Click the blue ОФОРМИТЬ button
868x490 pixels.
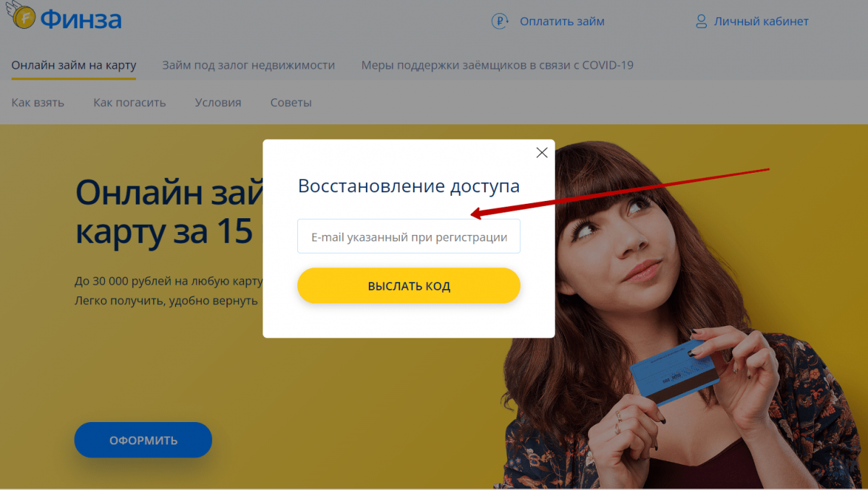click(143, 440)
